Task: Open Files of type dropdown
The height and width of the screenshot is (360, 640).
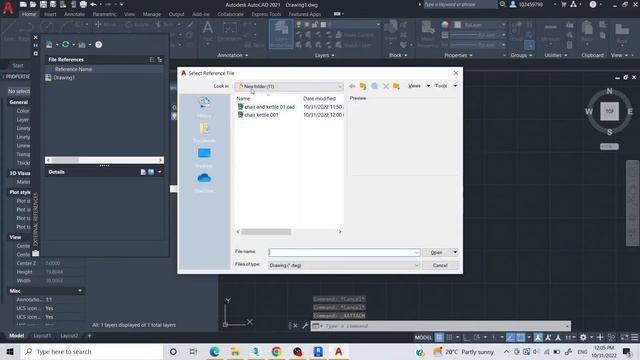Action: point(416,265)
